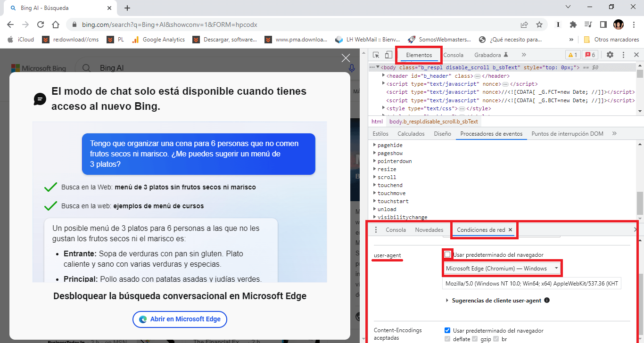Open the Google Analytics bookmark
This screenshot has width=644, height=343.
click(158, 40)
